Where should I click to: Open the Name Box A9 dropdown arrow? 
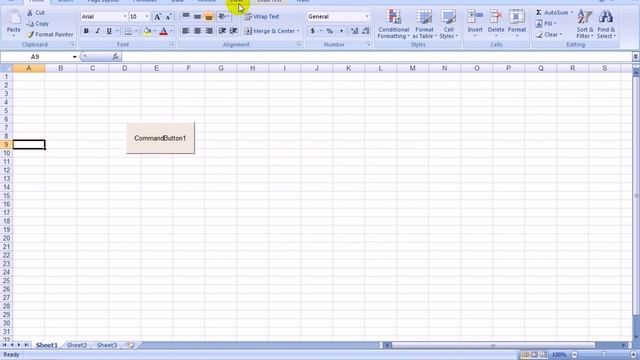(x=74, y=57)
